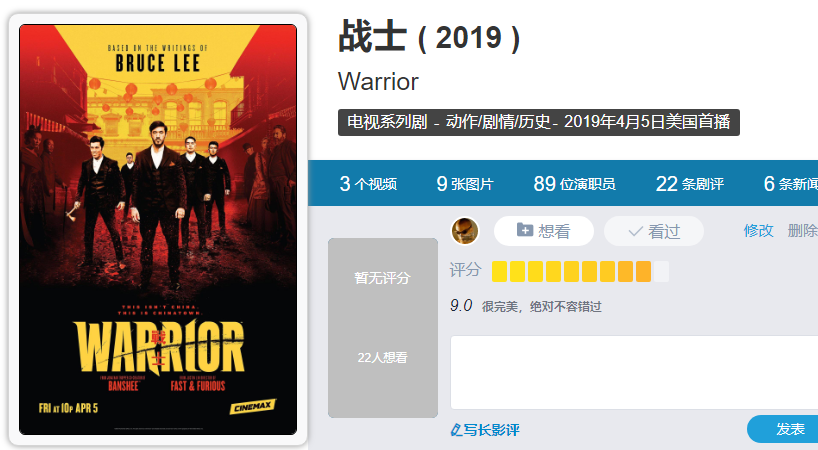
Task: Set the rating to the fifth block
Action: coord(571,272)
